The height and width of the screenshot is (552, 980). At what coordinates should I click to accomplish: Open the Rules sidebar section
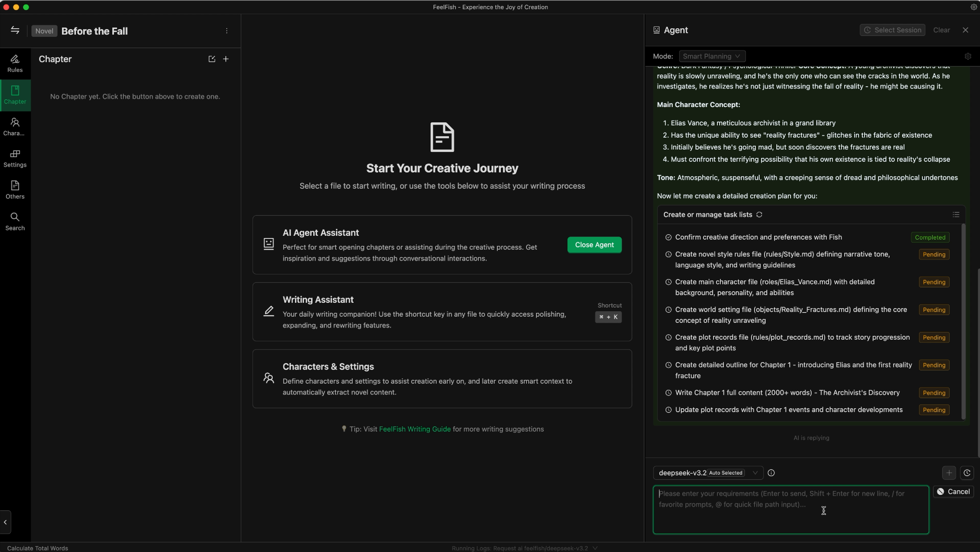point(15,63)
